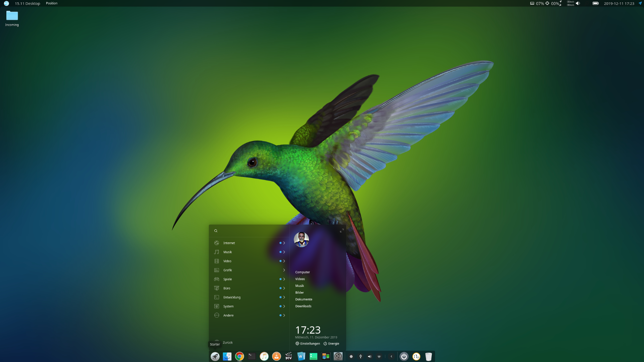Toggle the Wi-Fi tray icon in dock
The height and width of the screenshot is (362, 644).
379,357
